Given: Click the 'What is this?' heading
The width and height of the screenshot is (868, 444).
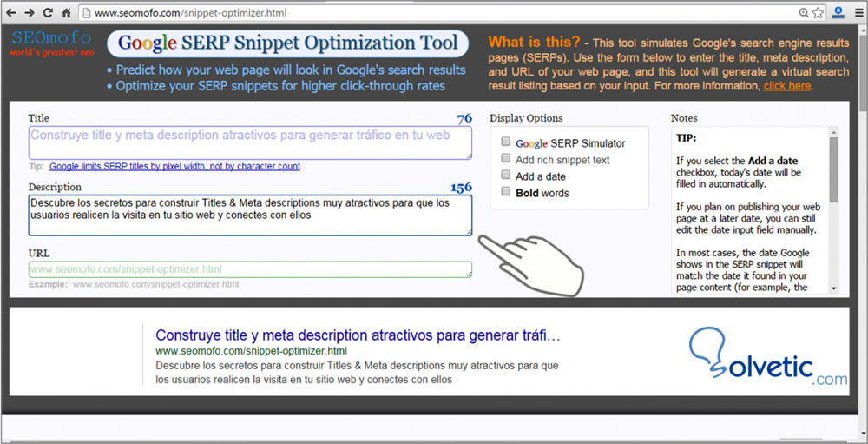Looking at the screenshot, I should coord(534,42).
